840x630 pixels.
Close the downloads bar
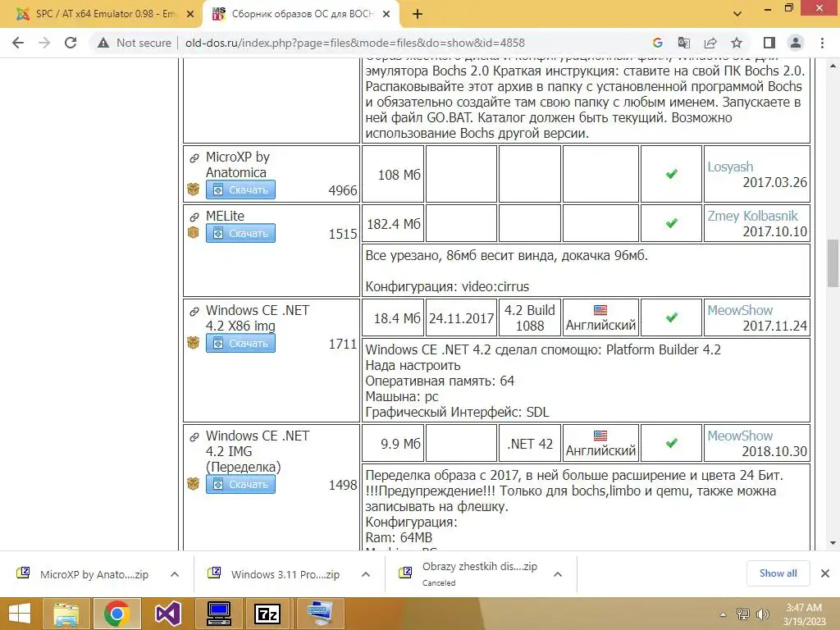coord(825,573)
